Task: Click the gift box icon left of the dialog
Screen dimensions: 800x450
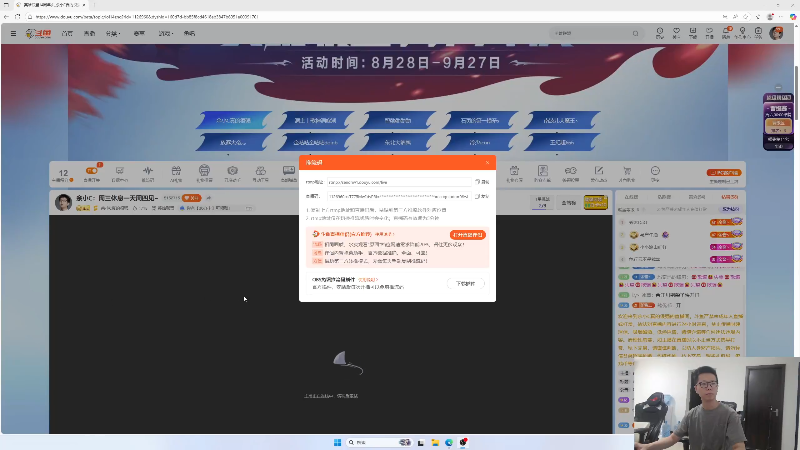Action: [x=176, y=173]
